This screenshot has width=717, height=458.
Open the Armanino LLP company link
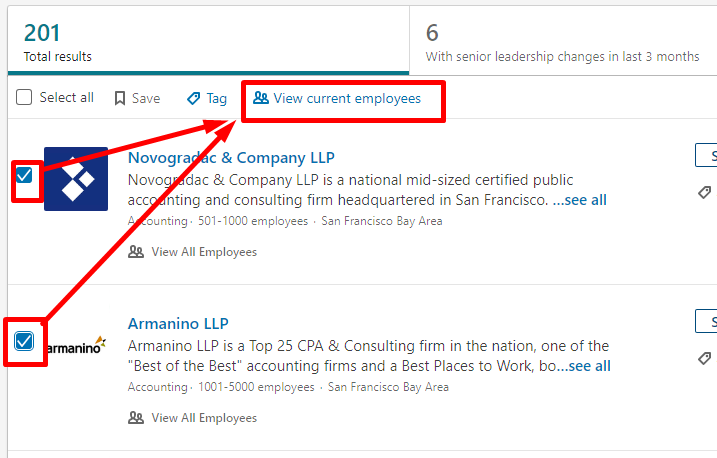click(x=178, y=324)
